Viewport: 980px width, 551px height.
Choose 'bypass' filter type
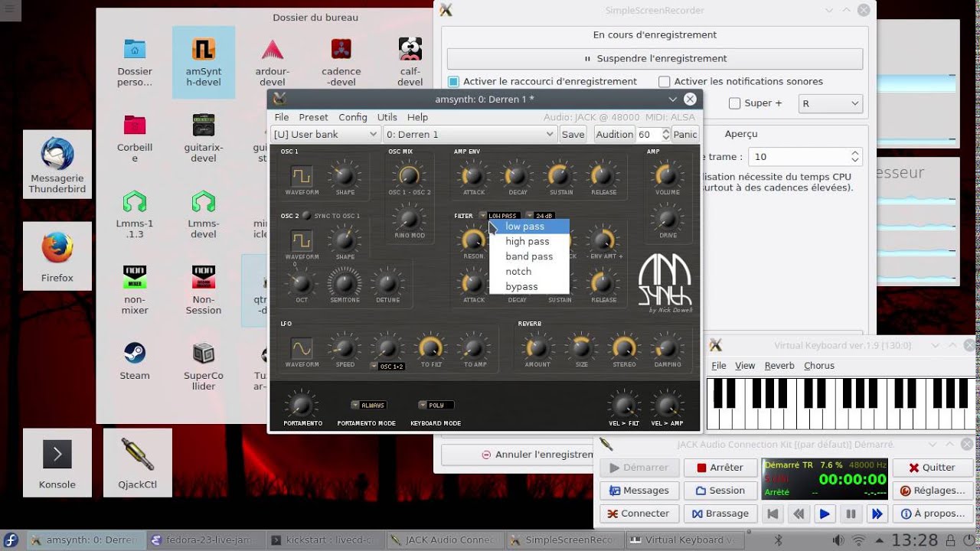(529, 286)
